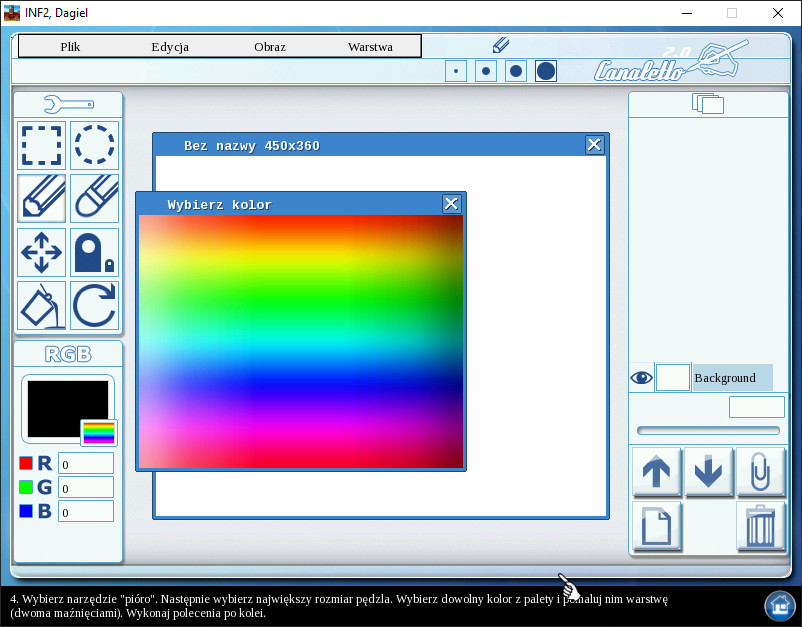
Task: Select the pencil drawing tool
Action: click(41, 198)
